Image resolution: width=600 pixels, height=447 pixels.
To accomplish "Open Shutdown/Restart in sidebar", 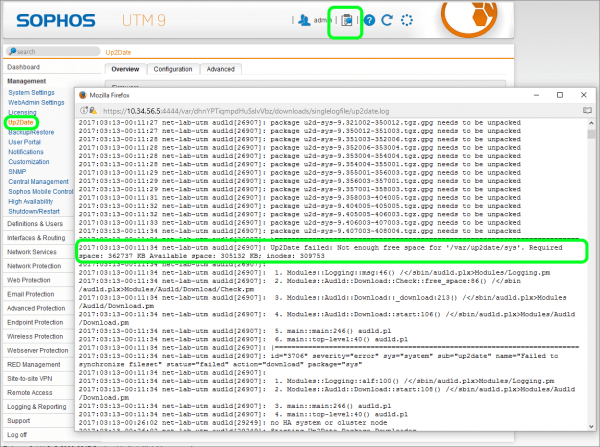I will pos(34,212).
